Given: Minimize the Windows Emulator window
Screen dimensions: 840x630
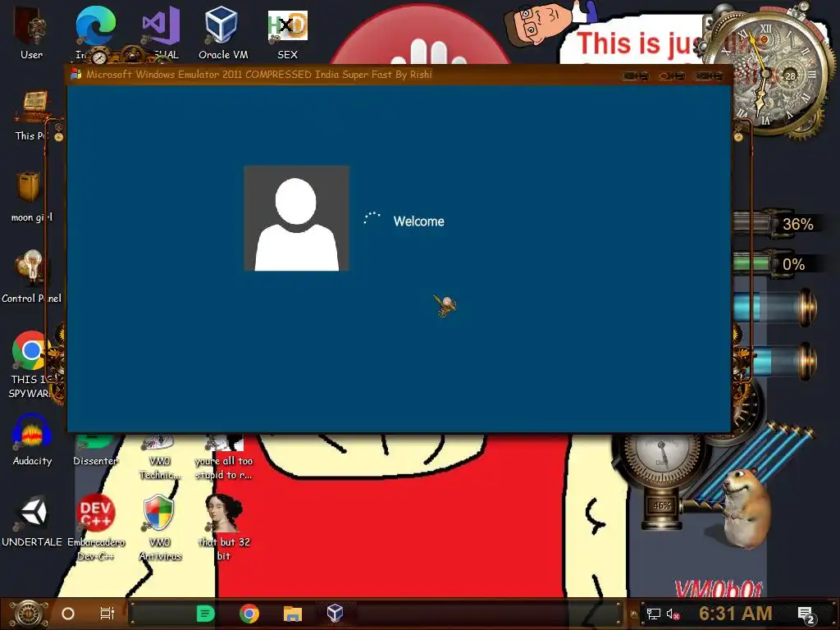Looking at the screenshot, I should [636, 76].
